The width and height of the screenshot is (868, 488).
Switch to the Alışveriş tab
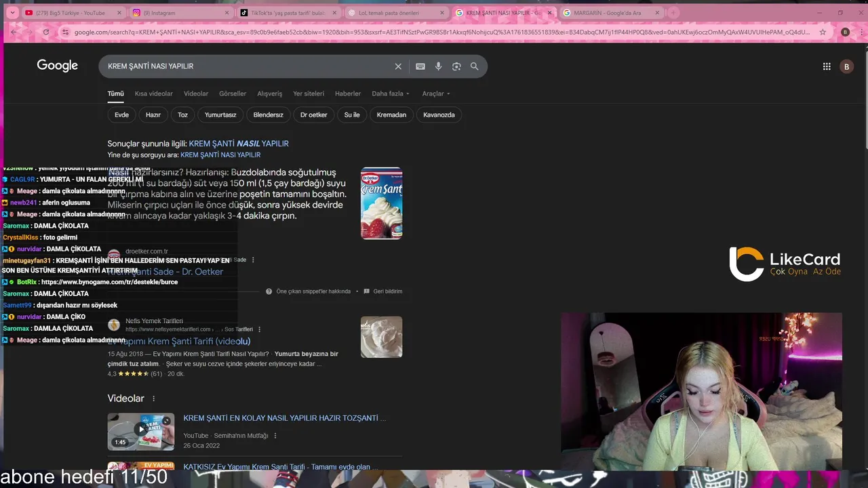(x=270, y=94)
